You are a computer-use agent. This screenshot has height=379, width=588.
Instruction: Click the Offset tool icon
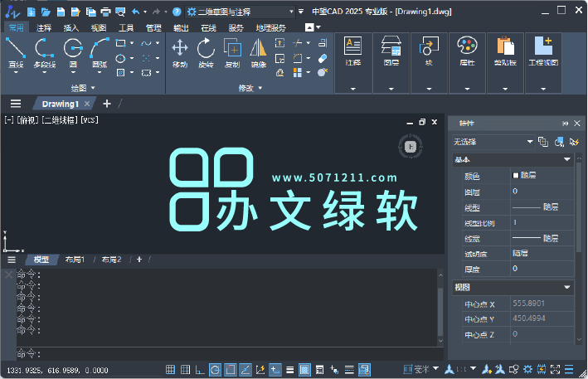[279, 72]
